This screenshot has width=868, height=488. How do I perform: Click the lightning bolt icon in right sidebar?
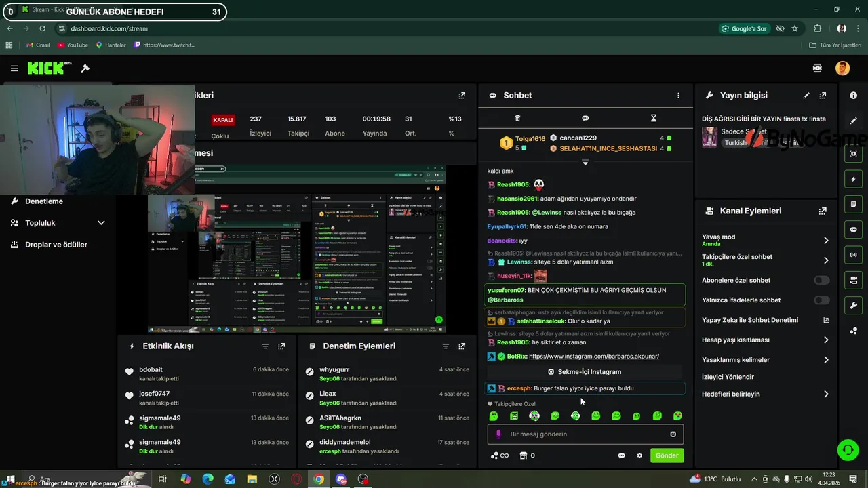point(853,179)
